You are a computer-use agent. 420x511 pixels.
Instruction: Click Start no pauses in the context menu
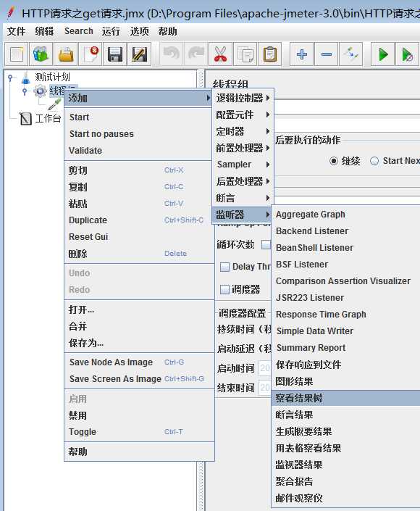[101, 134]
